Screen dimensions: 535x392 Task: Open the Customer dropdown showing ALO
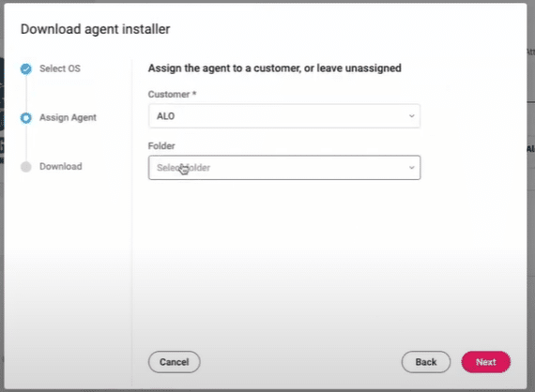(x=284, y=116)
